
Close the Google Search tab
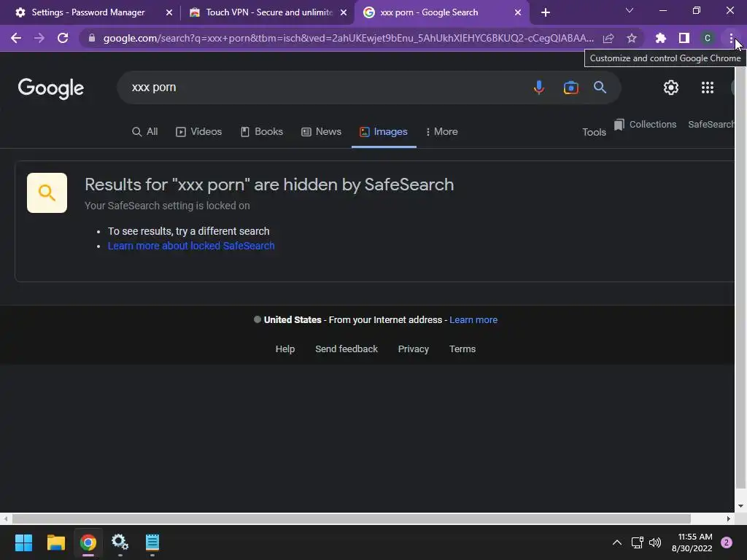518,13
